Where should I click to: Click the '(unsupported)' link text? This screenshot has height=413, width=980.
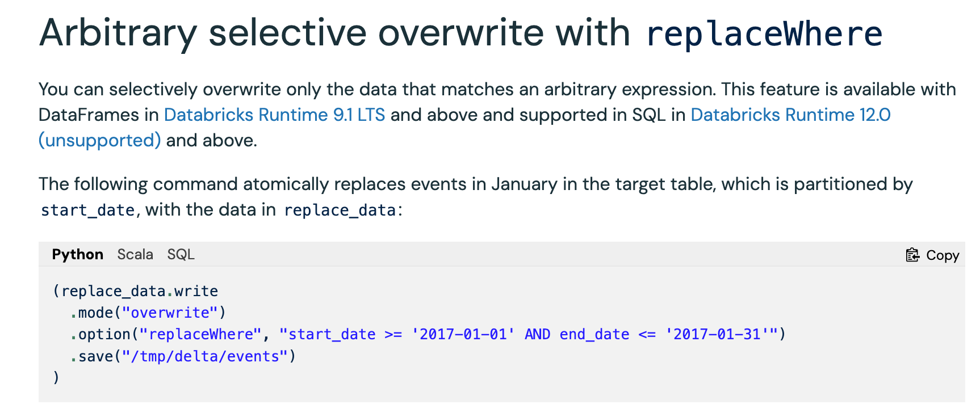coord(100,140)
